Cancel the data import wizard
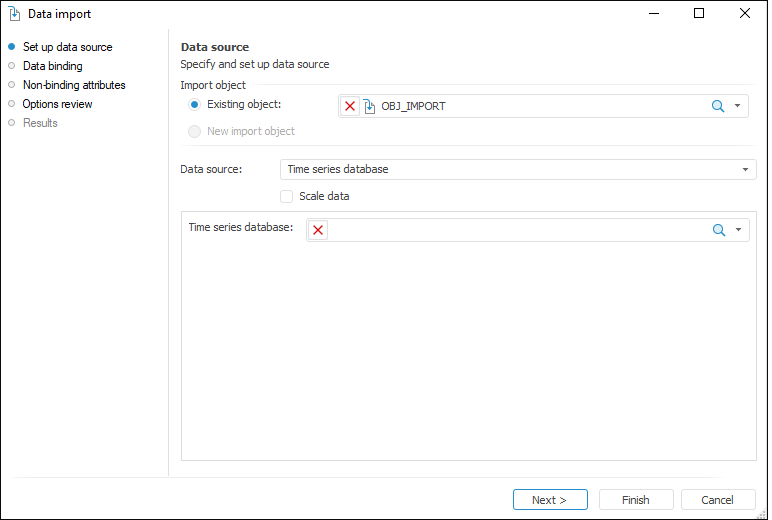 [x=717, y=500]
